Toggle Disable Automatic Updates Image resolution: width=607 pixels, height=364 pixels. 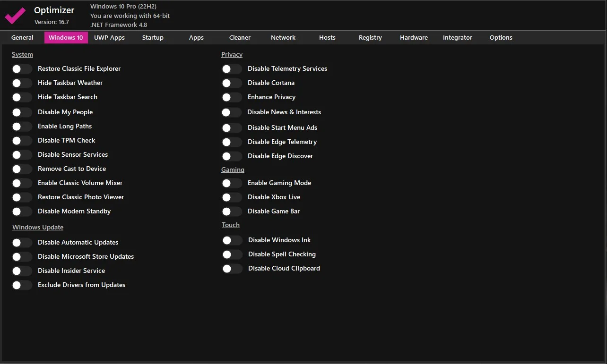tap(22, 243)
